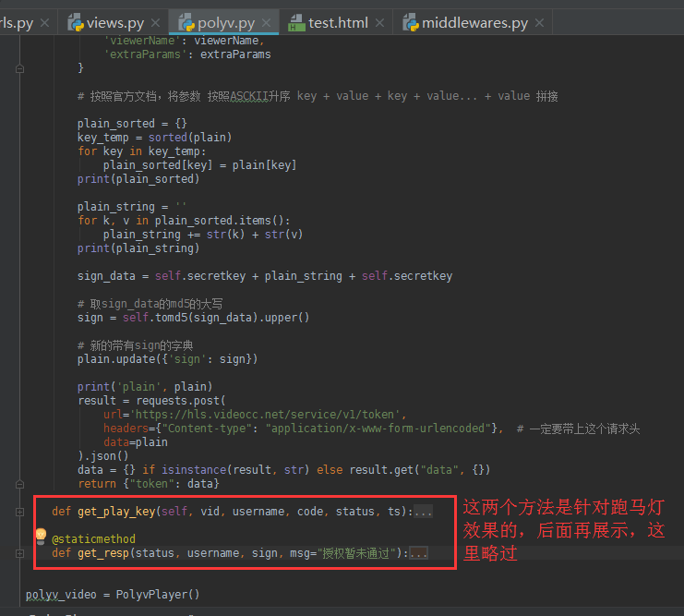The height and width of the screenshot is (616, 684).
Task: Click the HTML file icon on test.html tab
Action: coord(296,22)
